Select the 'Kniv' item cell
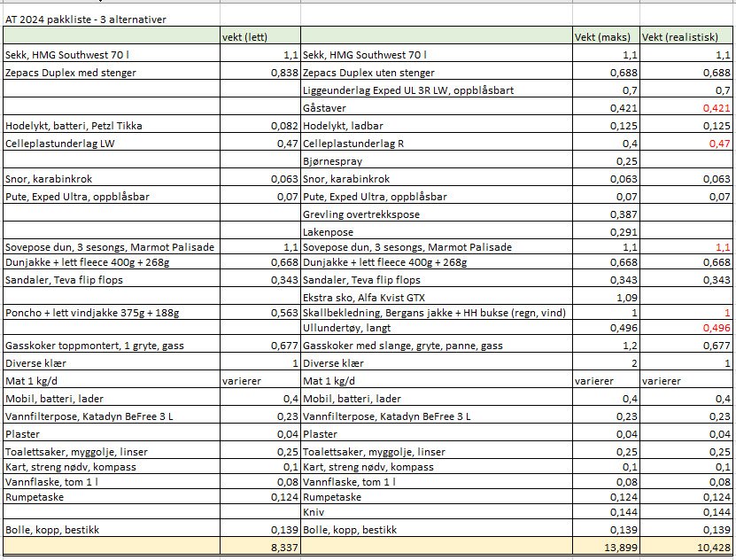 pos(438,512)
